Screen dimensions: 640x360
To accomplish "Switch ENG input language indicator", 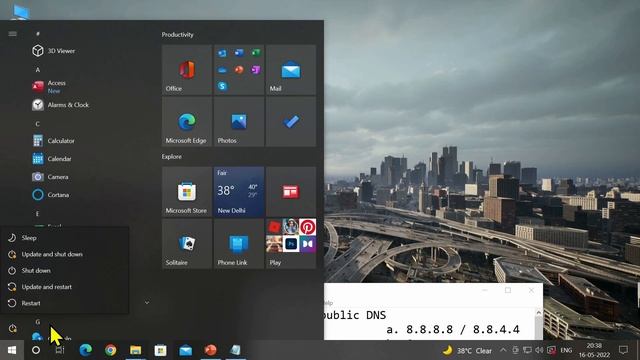I will [x=566, y=350].
